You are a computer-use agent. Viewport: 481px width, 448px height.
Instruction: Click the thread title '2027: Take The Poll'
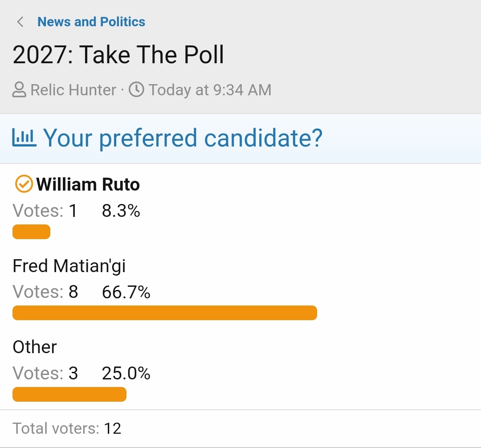tap(118, 55)
